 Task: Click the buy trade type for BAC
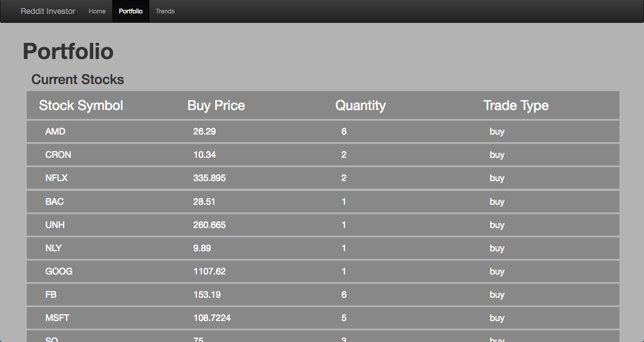point(497,202)
